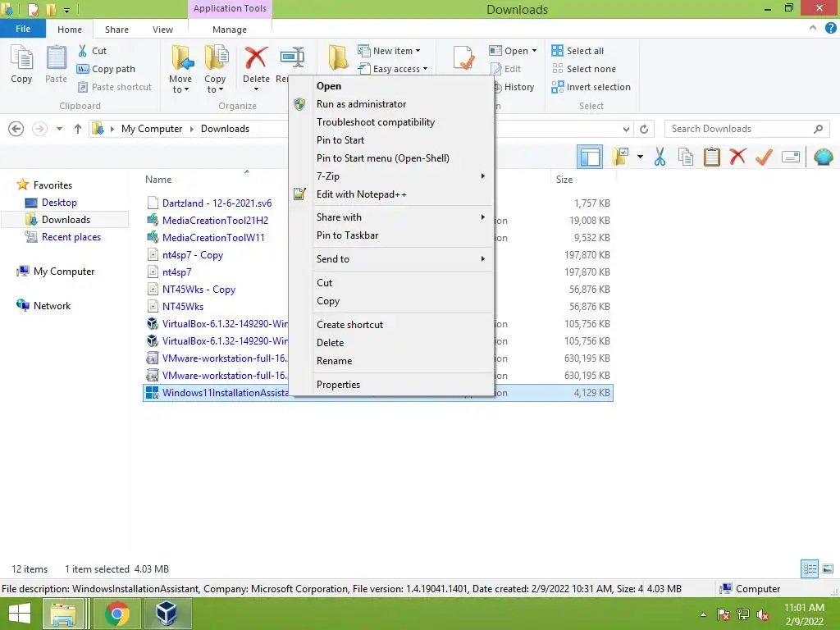840x630 pixels.
Task: Click the New folder icon in ribbon
Action: (338, 57)
